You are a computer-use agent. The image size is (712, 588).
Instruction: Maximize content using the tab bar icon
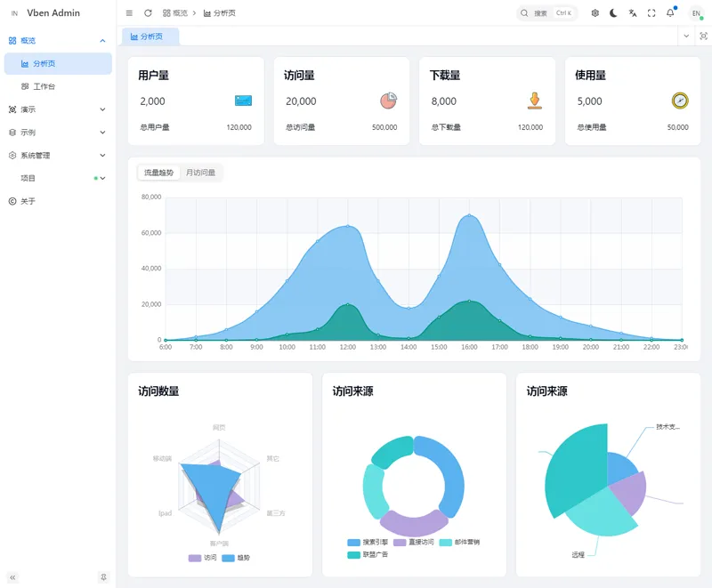703,36
